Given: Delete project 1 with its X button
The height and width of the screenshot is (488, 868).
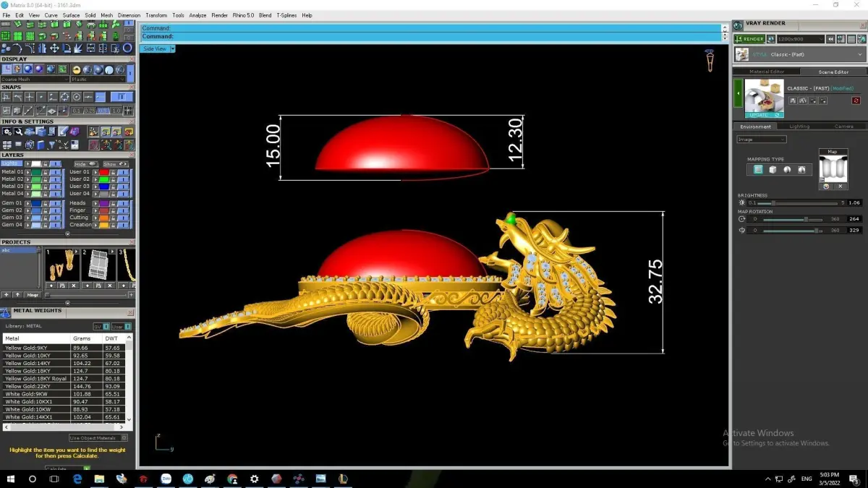Looking at the screenshot, I should tap(74, 286).
